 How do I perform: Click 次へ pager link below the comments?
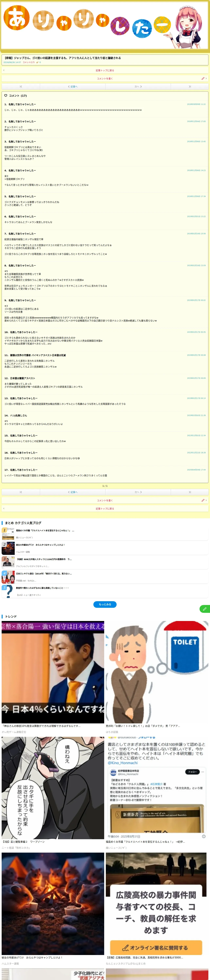138,492
